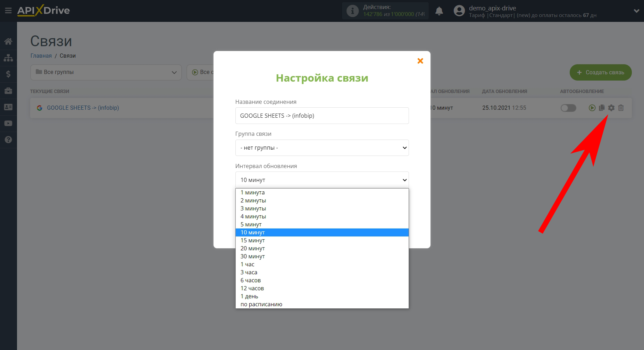644x350 pixels.
Task: Toggle auto-update for GOOGLE SHEETS connection
Action: point(568,108)
